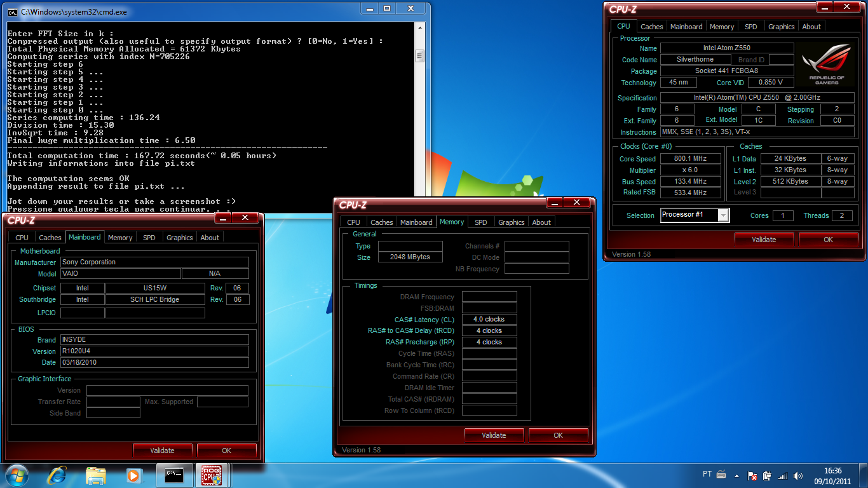Click Validate in the Memory tab window
The height and width of the screenshot is (488, 868).
tap(494, 435)
